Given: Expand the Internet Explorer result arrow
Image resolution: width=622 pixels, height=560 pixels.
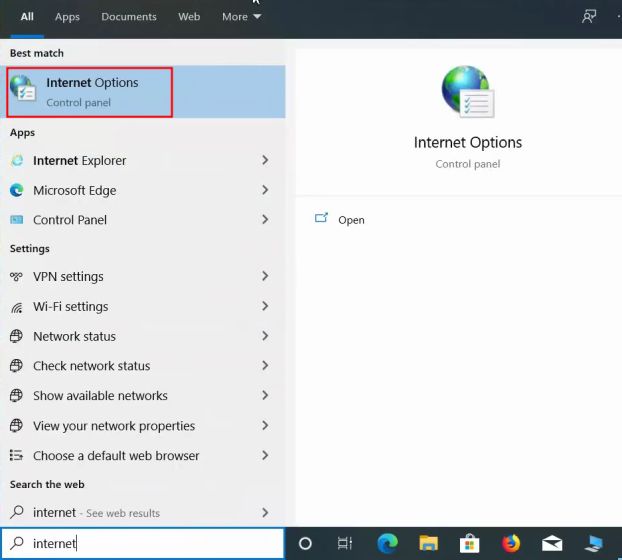Looking at the screenshot, I should tap(265, 160).
